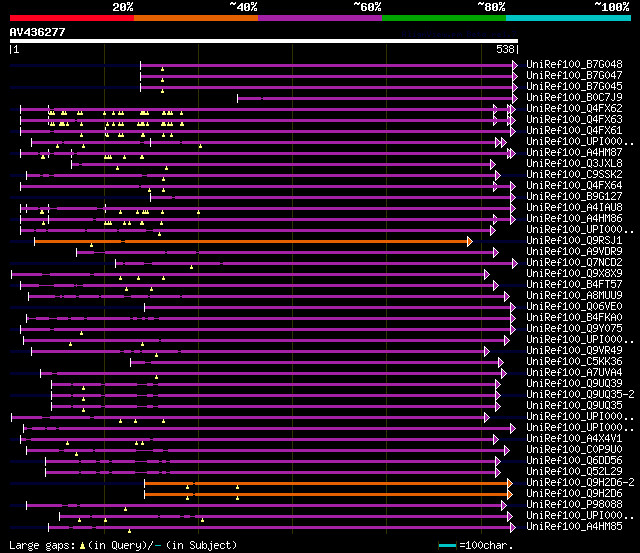Click the query name AV436277

click(x=38, y=32)
